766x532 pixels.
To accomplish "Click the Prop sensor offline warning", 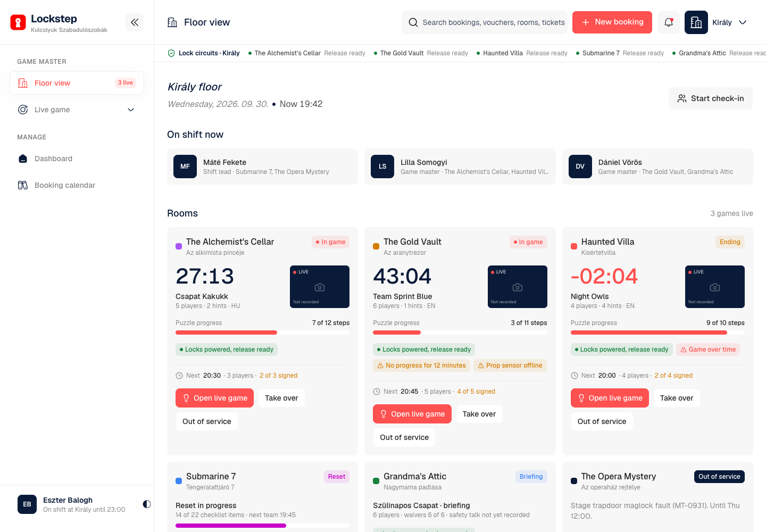I will click(510, 365).
